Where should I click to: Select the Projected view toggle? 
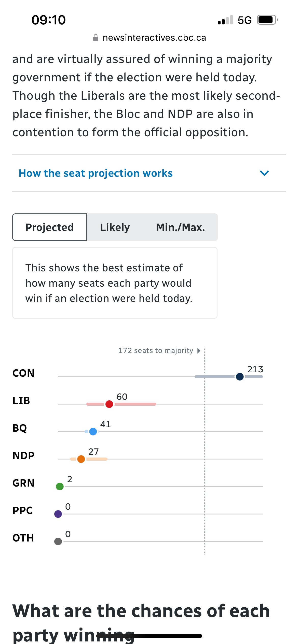[x=50, y=227]
